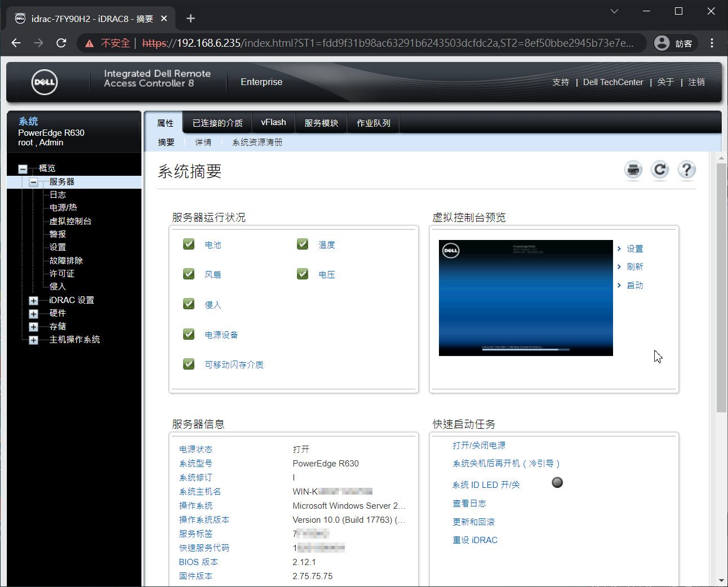Viewport: 728px width, 587px height.
Task: Expand the iDRAC 设置 tree node
Action: 33,301
